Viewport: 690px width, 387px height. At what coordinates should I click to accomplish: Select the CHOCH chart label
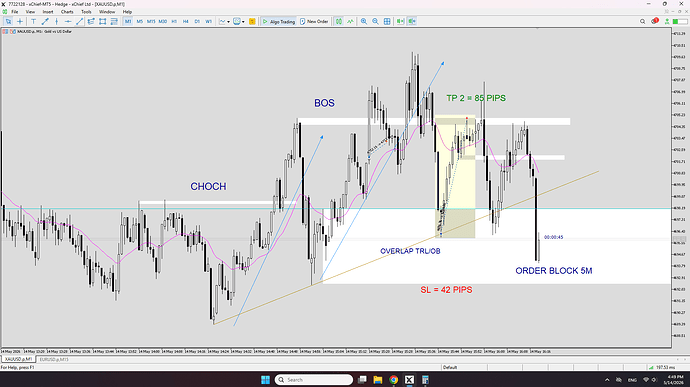(x=208, y=186)
